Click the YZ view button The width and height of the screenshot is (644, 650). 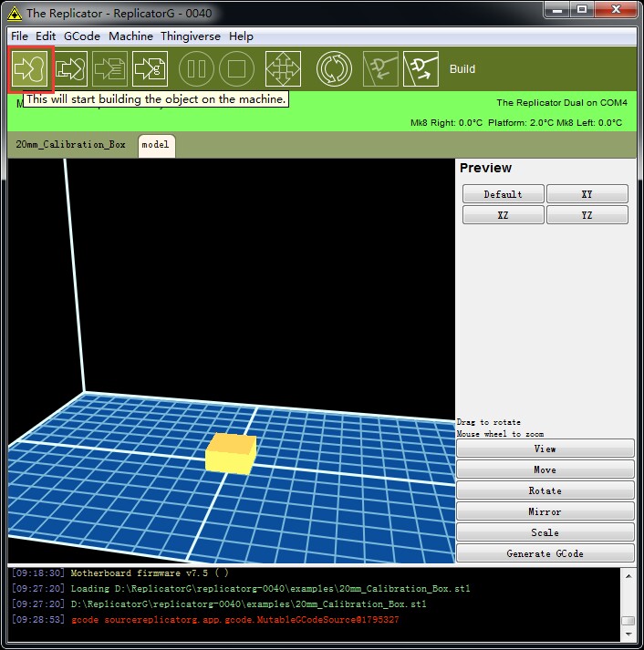tap(587, 215)
